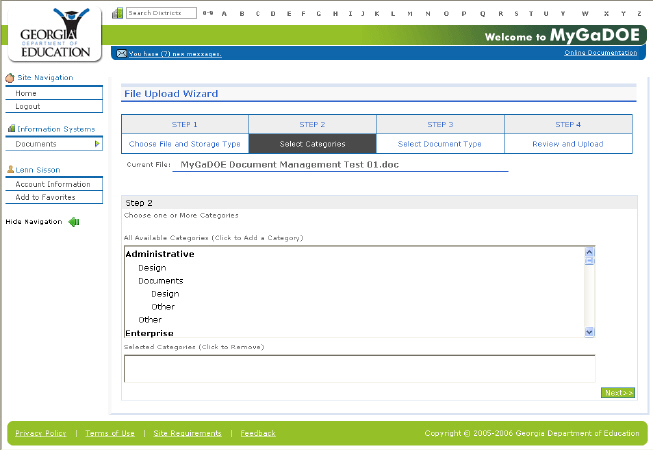
Task: Open Account Information
Action: (54, 184)
